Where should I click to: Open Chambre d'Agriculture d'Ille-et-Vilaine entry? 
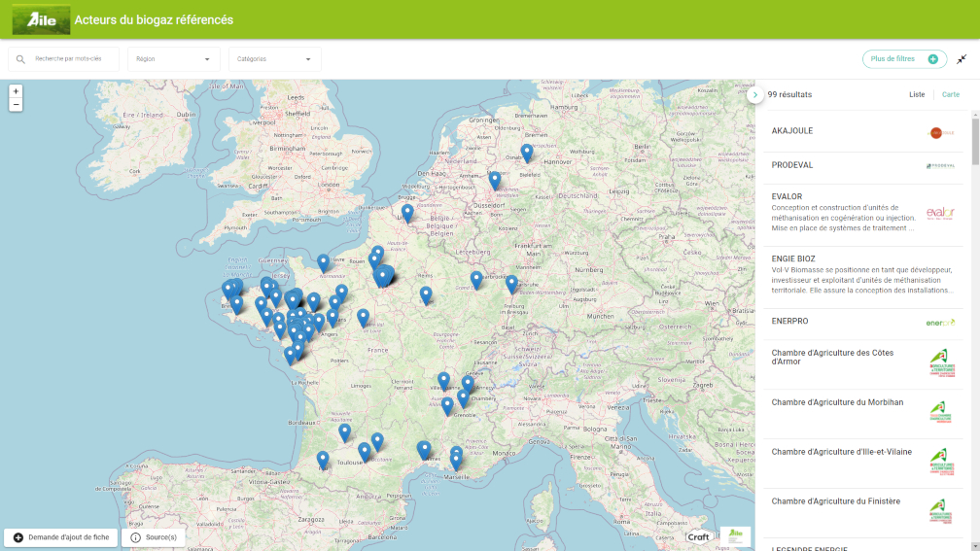tap(862, 463)
